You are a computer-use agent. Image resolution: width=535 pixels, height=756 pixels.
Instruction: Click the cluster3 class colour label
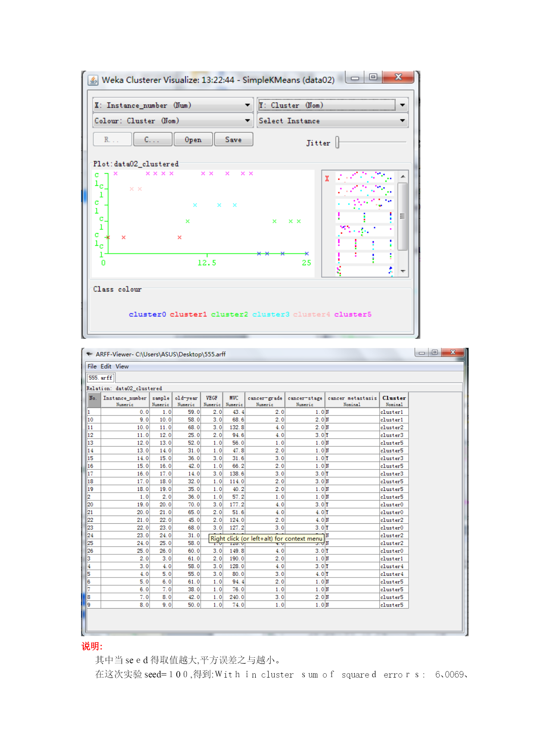click(271, 314)
